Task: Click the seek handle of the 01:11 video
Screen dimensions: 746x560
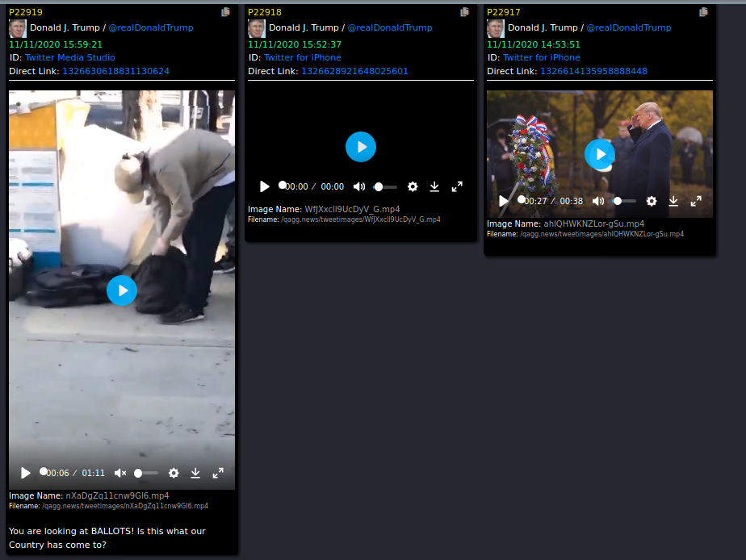Action: pos(44,471)
